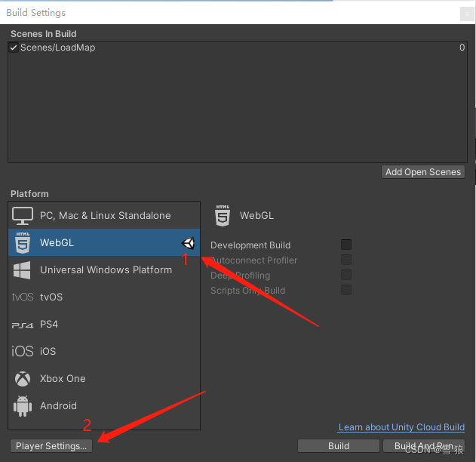Viewport: 476px width, 462px height.
Task: Click the HTML5 icon in the WebGL row
Action: click(x=23, y=242)
